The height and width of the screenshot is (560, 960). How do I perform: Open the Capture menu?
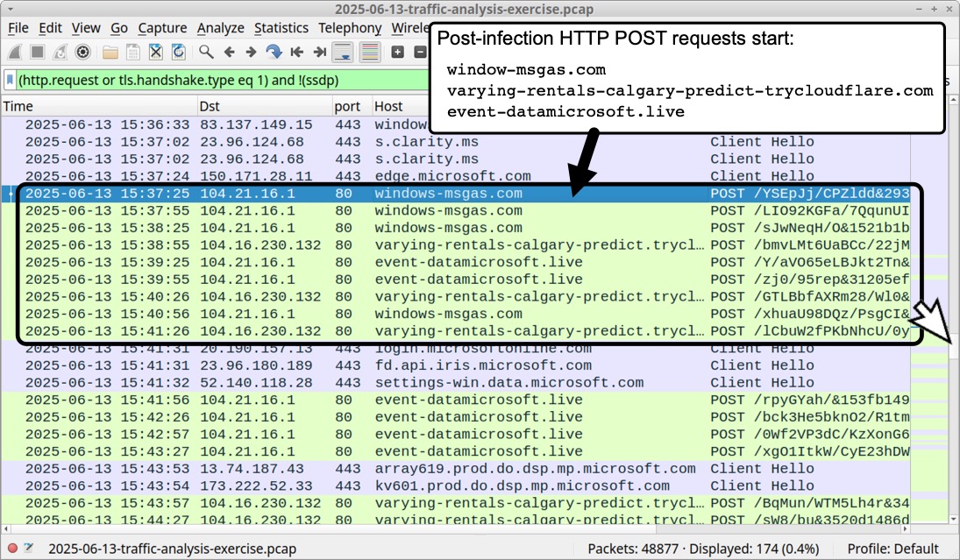(x=162, y=27)
